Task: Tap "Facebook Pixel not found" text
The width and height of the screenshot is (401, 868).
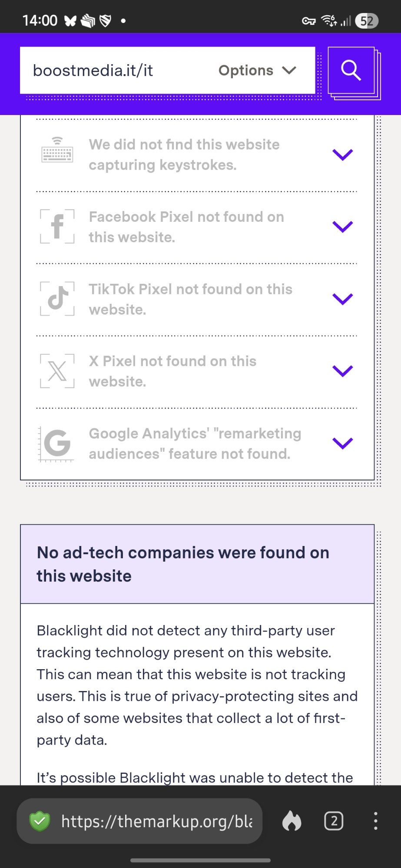Action: click(x=186, y=227)
